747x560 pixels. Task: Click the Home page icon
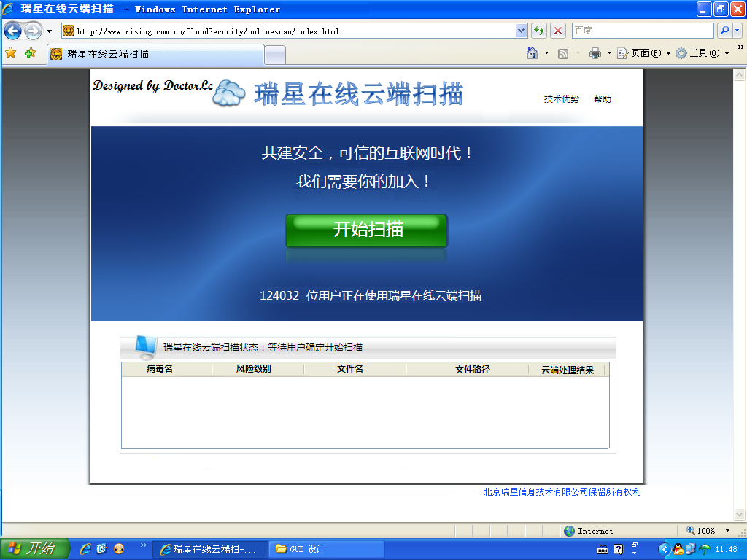[533, 53]
